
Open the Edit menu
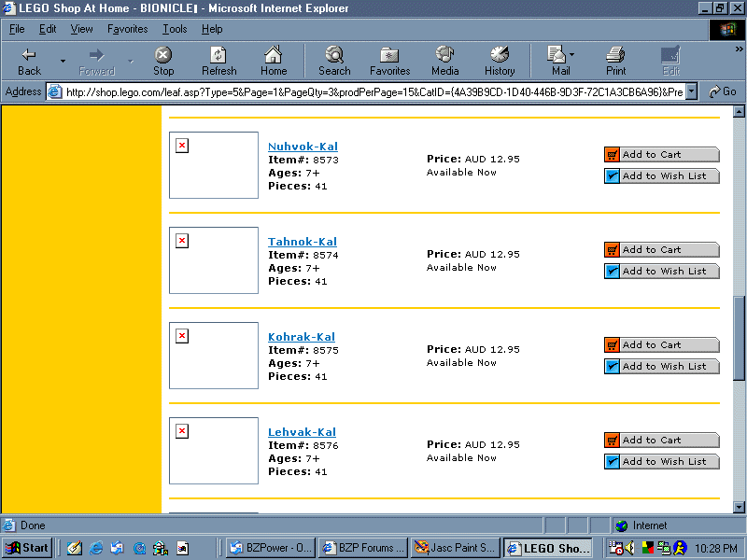(48, 29)
